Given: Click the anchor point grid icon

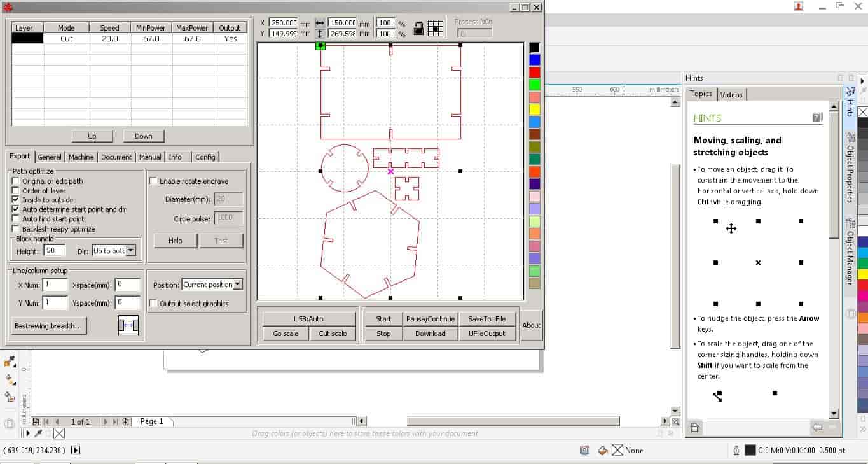Looking at the screenshot, I should pyautogui.click(x=436, y=28).
